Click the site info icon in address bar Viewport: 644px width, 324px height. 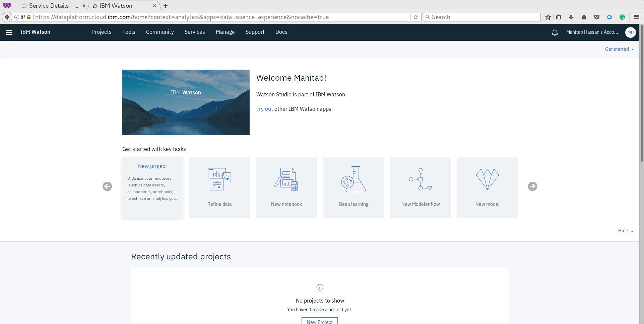(x=17, y=17)
